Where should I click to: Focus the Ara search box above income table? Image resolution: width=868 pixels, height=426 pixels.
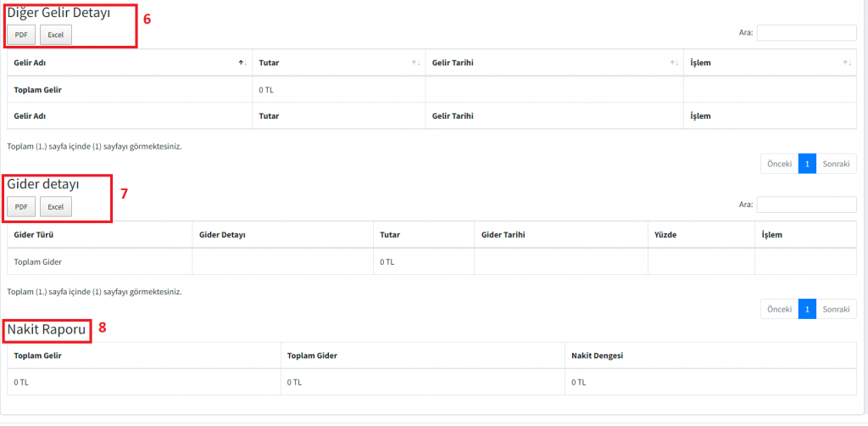coord(806,33)
